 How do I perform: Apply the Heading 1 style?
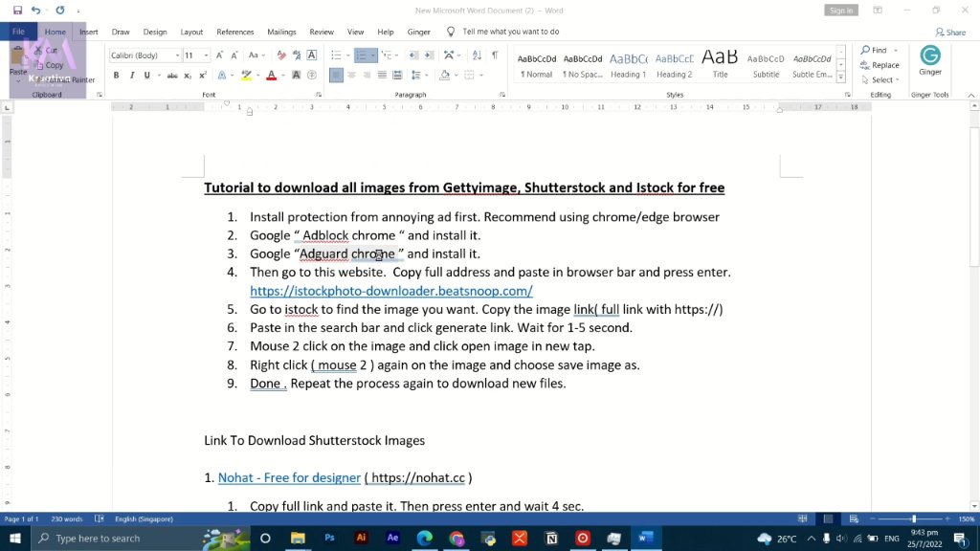click(628, 64)
